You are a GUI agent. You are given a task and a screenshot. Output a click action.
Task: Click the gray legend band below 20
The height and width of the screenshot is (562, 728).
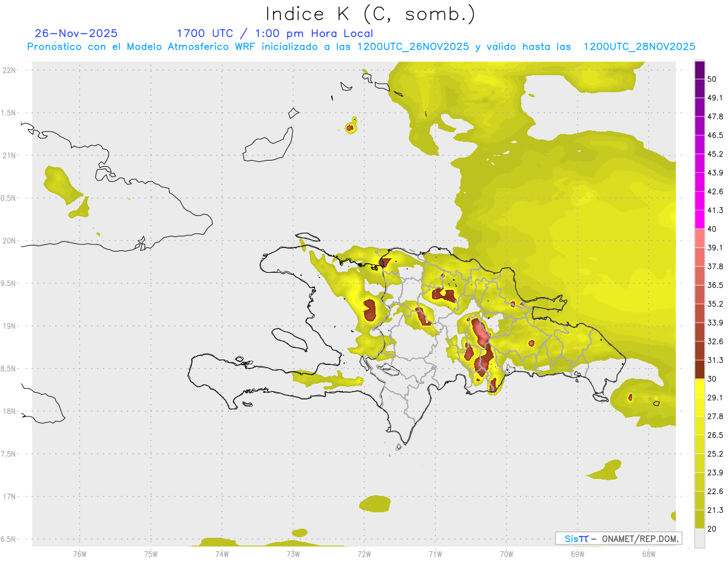(x=699, y=538)
